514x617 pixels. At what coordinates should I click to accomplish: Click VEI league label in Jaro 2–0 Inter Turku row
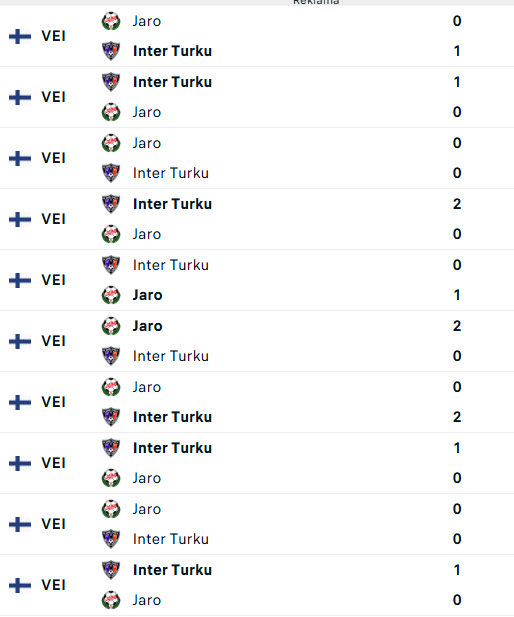point(53,341)
